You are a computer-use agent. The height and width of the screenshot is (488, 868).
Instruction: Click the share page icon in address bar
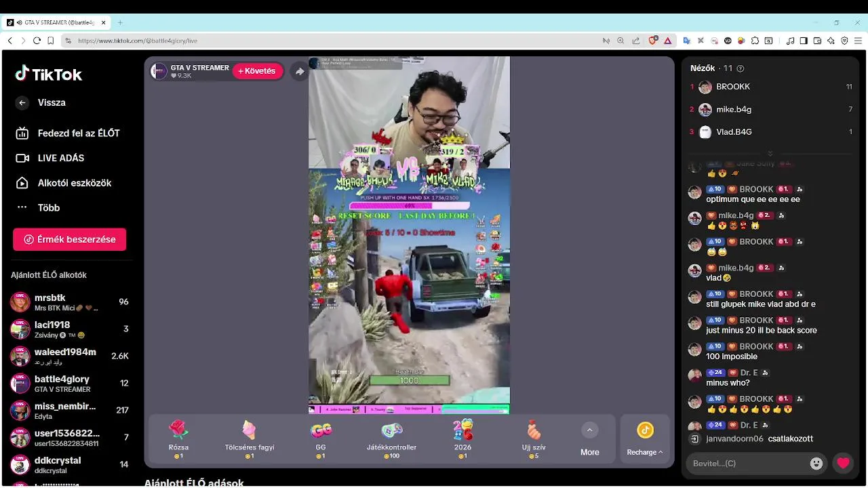635,41
